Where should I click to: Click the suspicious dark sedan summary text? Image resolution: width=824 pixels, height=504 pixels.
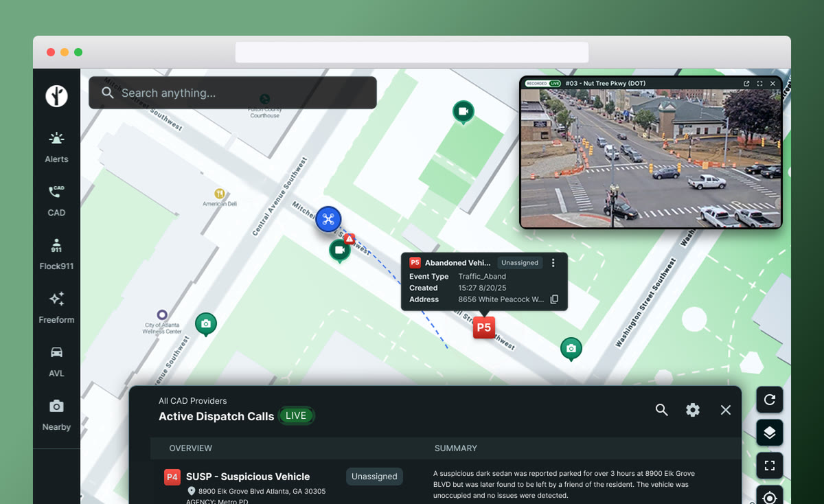564,484
